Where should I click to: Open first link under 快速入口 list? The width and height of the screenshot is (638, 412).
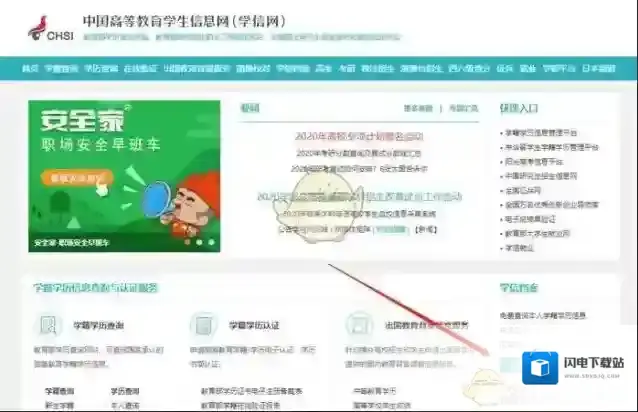555,132
